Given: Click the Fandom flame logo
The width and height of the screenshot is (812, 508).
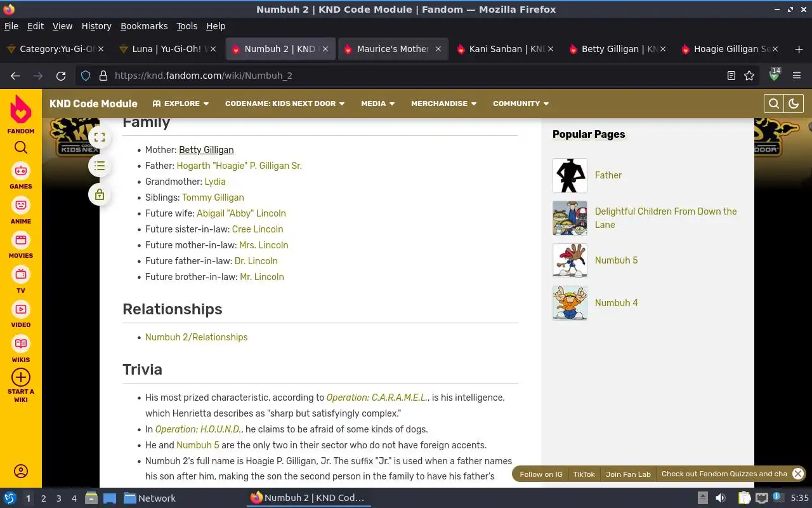Looking at the screenshot, I should (21, 110).
